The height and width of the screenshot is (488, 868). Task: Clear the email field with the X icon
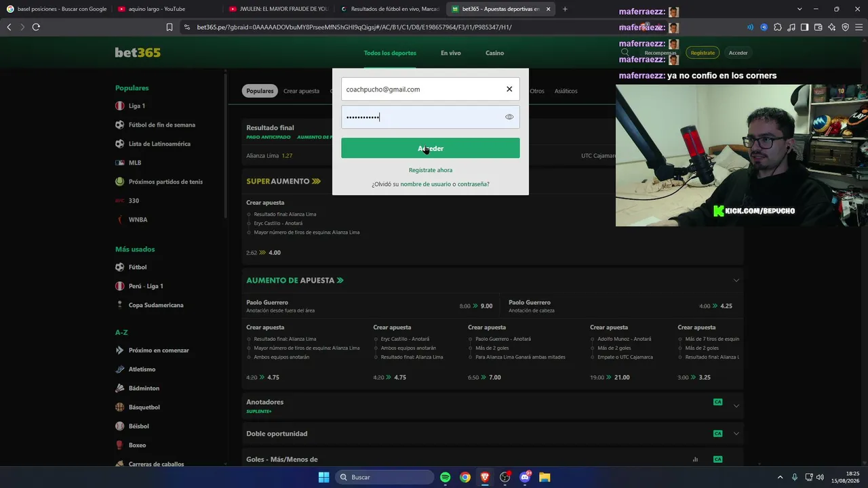click(509, 89)
